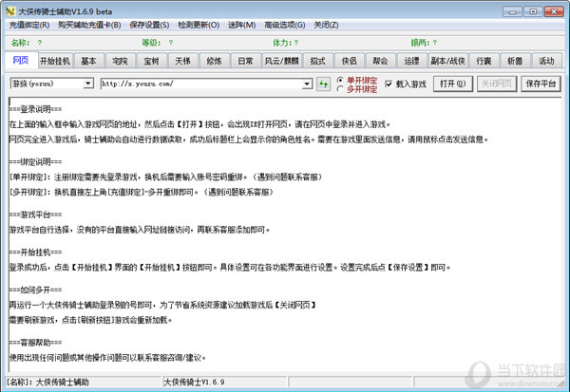Click the ===开始挂机=== heading text
This screenshot has width=570, height=392.
click(35, 252)
